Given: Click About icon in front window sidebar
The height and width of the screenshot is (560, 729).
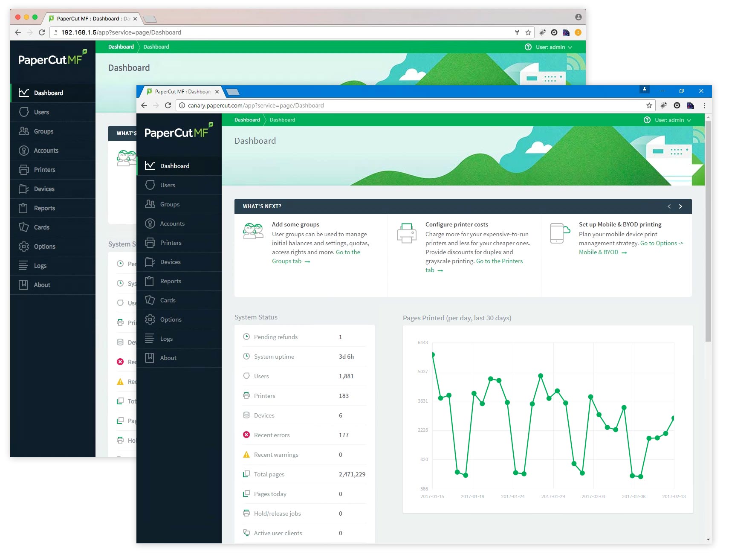Looking at the screenshot, I should click(x=150, y=358).
